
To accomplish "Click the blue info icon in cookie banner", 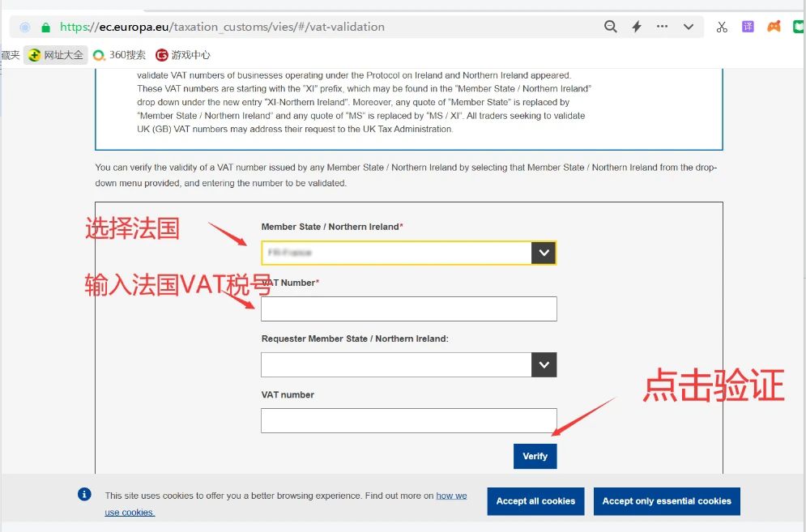I will tap(85, 495).
